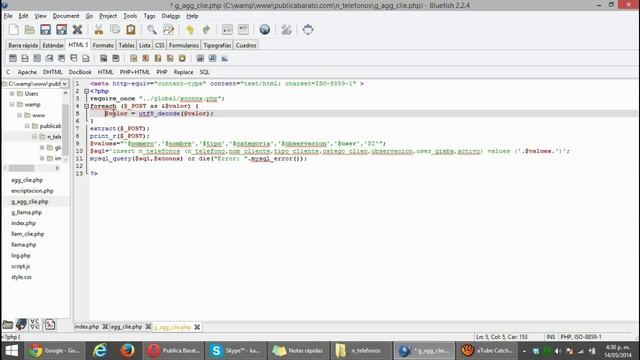The image size is (640, 360).
Task: Close the index.php document tab
Action: (x=105, y=327)
